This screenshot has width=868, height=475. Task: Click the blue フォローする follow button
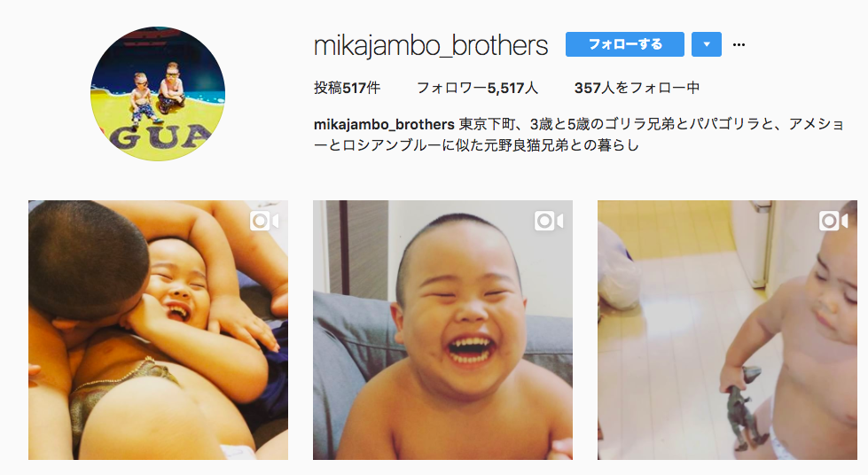pos(624,44)
